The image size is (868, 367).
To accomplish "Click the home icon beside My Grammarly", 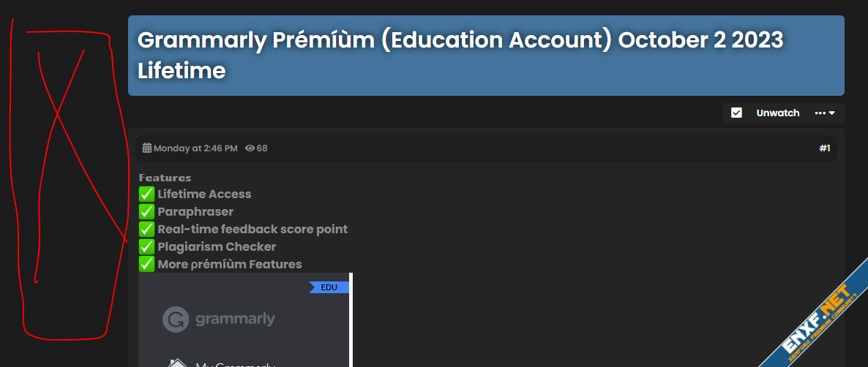I will point(177,363).
